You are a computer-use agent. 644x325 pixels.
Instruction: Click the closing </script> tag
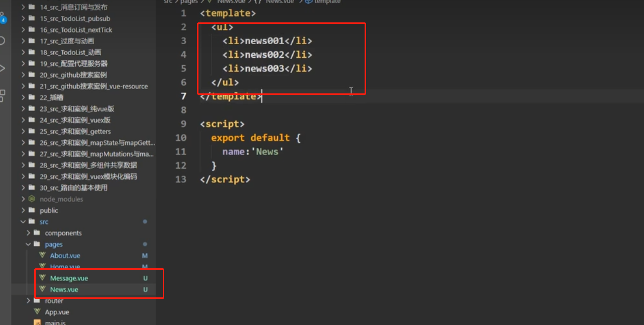(225, 179)
